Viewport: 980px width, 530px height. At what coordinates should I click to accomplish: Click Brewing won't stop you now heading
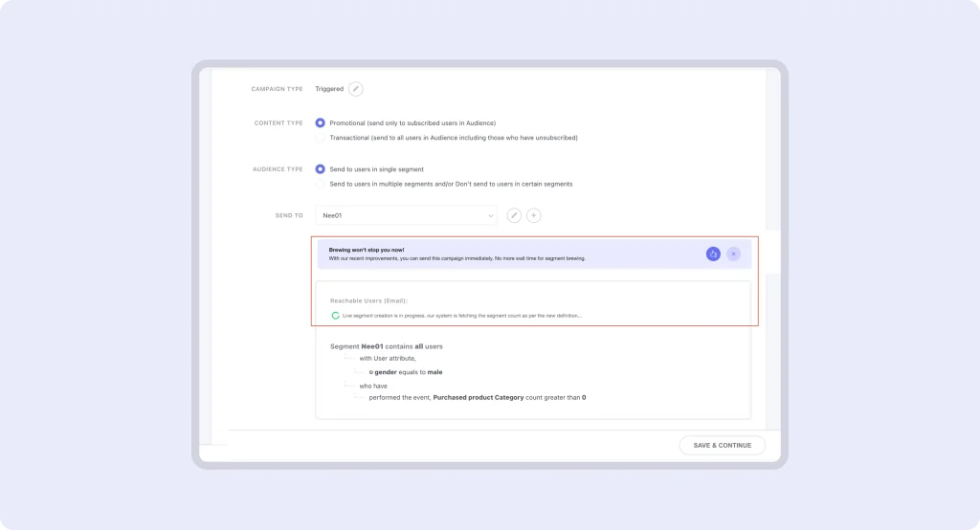click(x=367, y=250)
